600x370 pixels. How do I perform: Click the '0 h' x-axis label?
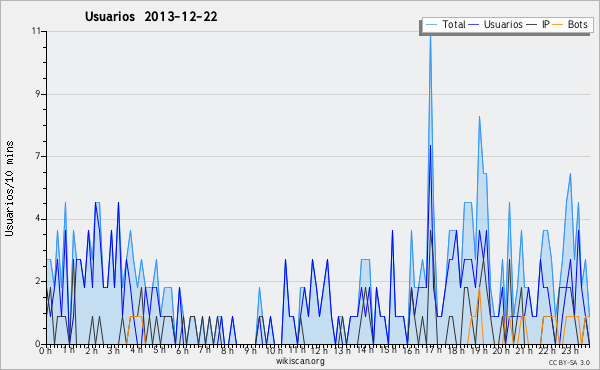coord(45,350)
